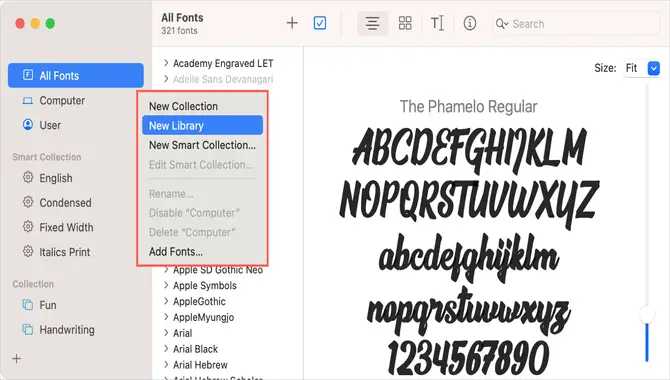This screenshot has width=670, height=380.
Task: Expand Apple Symbols font family
Action: coord(166,286)
